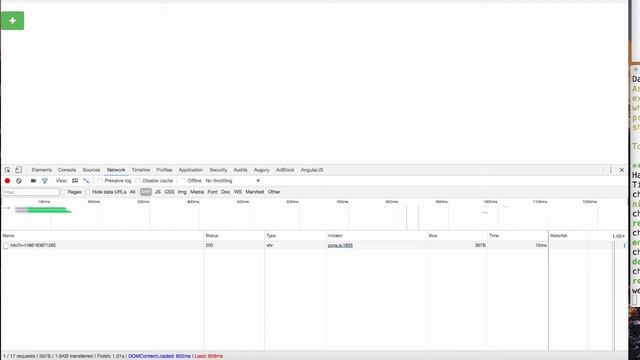Sort requests by the Type column header
Screen dimensions: 640x360
click(x=295, y=236)
